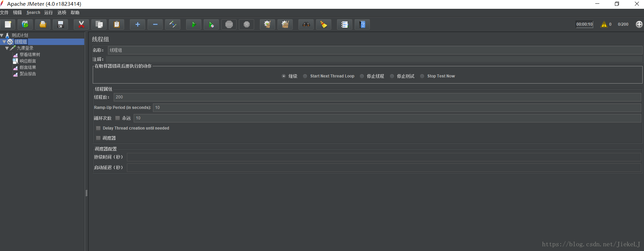Collapse the 测试计划 tree node
Viewport: 644px width, 251px height.
click(2, 35)
